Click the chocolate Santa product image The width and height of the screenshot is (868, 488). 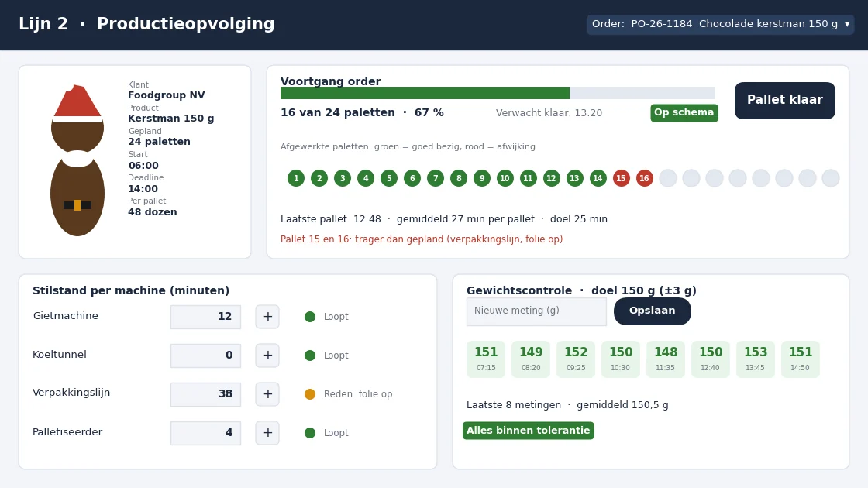coord(77,160)
